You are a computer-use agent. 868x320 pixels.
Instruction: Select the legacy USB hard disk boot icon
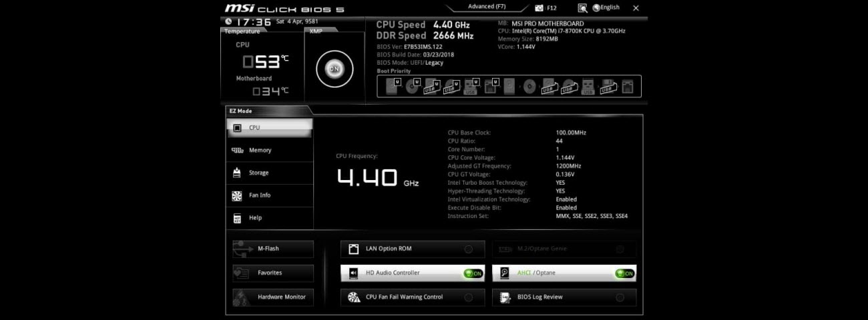[x=550, y=87]
